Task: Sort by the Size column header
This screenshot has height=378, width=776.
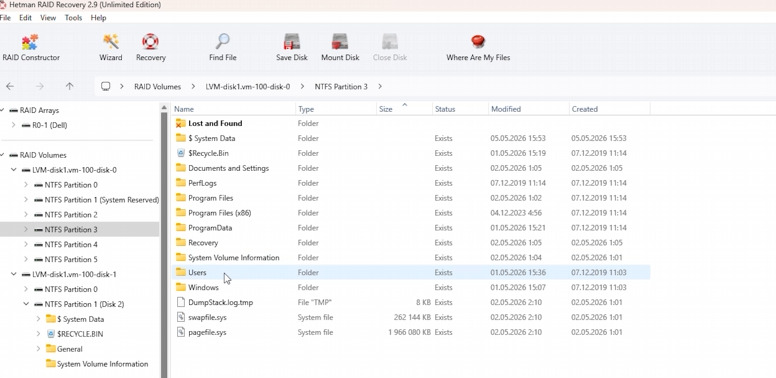Action: (x=405, y=109)
